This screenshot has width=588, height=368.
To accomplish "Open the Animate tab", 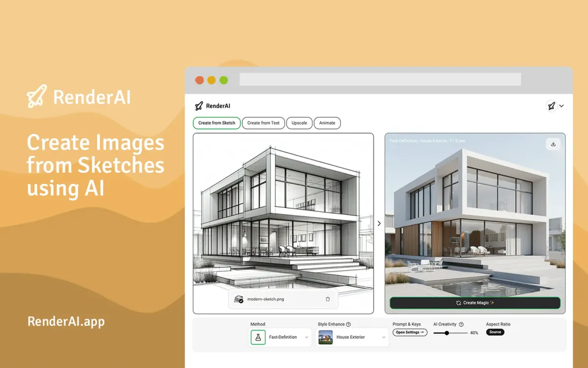I will click(327, 123).
